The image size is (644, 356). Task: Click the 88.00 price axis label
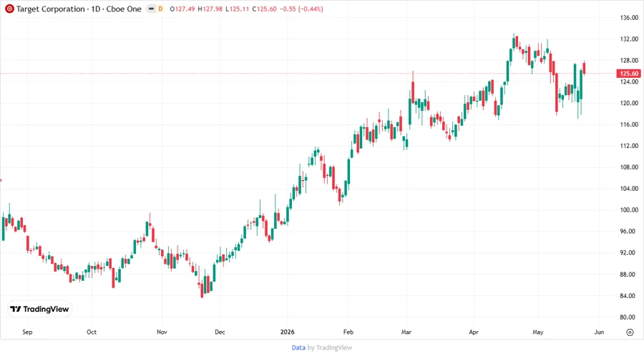(629, 275)
